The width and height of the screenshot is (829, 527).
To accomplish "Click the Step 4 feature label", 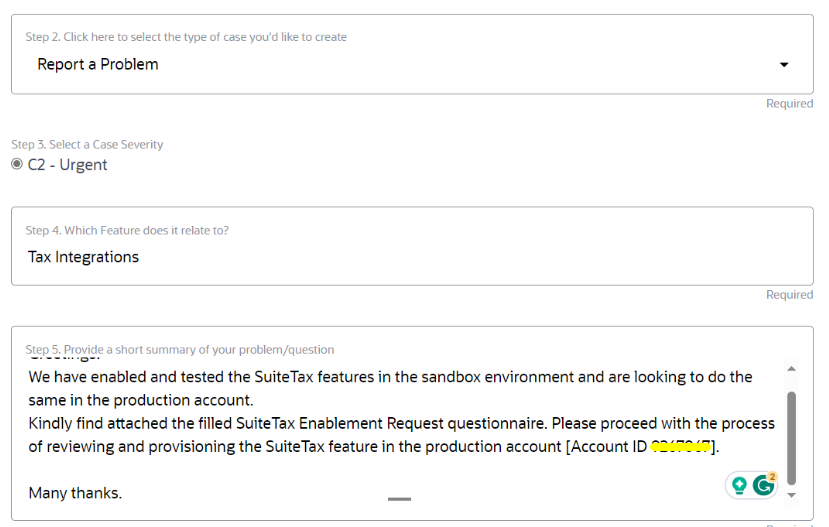I will pyautogui.click(x=127, y=231).
